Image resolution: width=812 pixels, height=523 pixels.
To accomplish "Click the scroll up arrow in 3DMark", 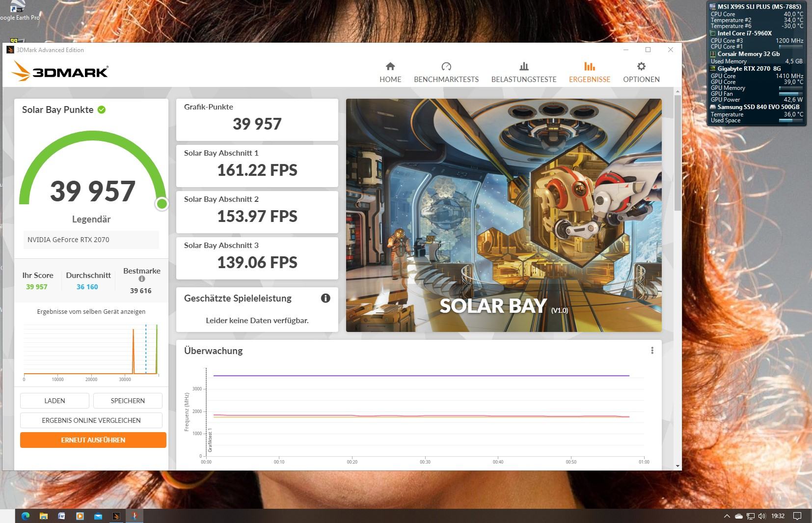I will click(678, 91).
